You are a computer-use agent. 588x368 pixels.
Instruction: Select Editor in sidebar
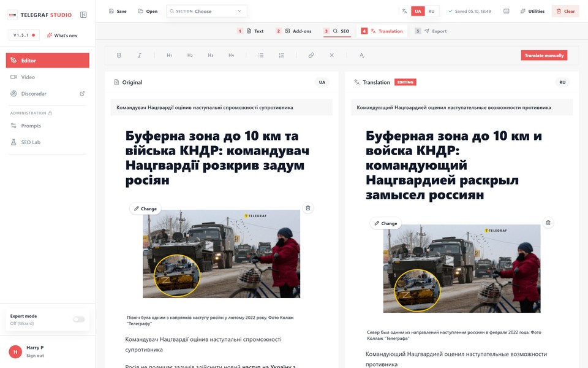click(x=48, y=61)
